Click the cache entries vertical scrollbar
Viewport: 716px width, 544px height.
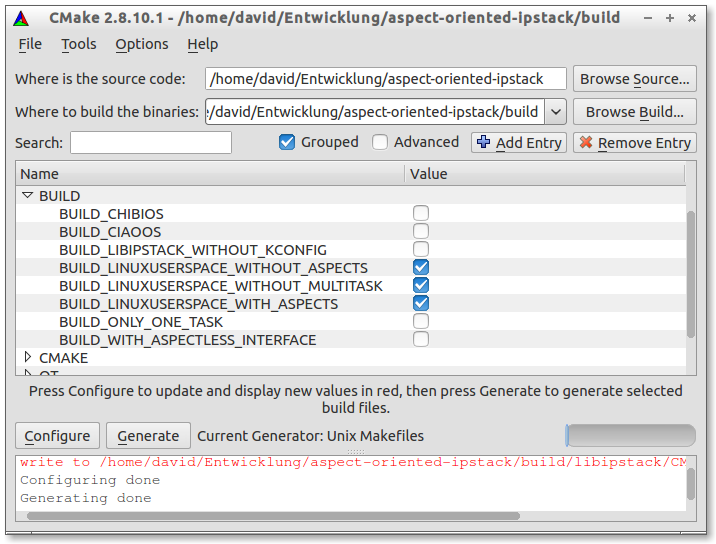(x=691, y=274)
